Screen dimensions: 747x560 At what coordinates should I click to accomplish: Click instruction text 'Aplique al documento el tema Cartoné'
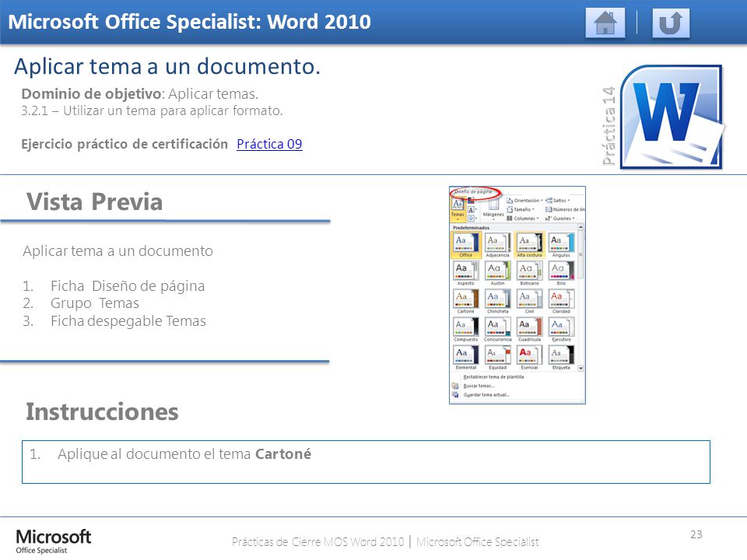pos(184,453)
